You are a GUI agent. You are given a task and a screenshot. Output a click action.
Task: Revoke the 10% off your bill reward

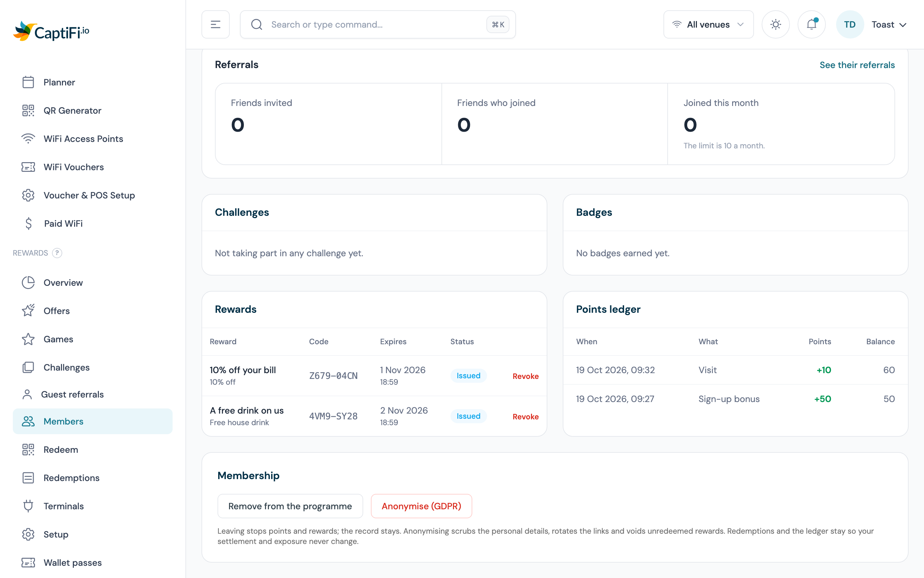[x=526, y=376]
